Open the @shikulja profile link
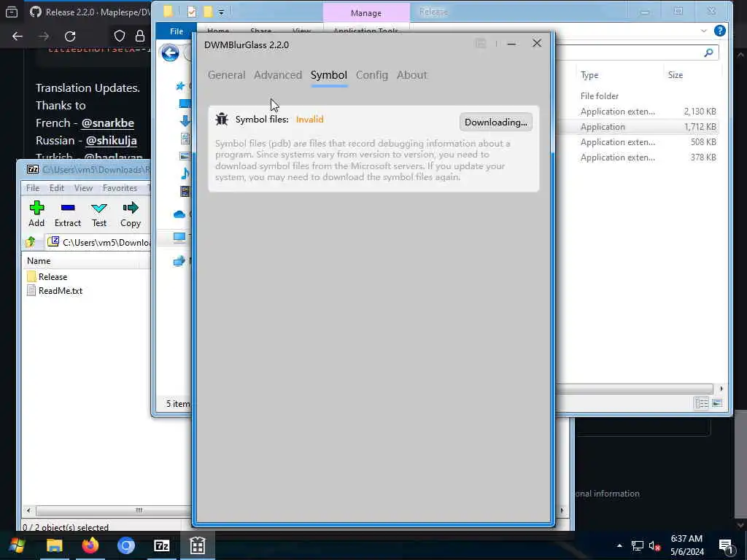Screen dimensions: 747x560 112,141
